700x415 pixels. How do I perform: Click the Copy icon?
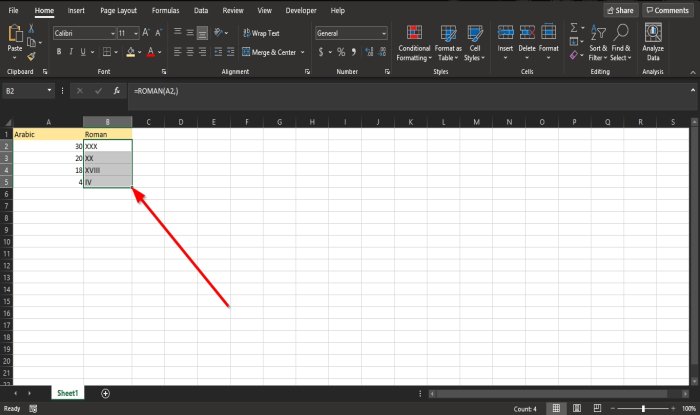click(31, 42)
